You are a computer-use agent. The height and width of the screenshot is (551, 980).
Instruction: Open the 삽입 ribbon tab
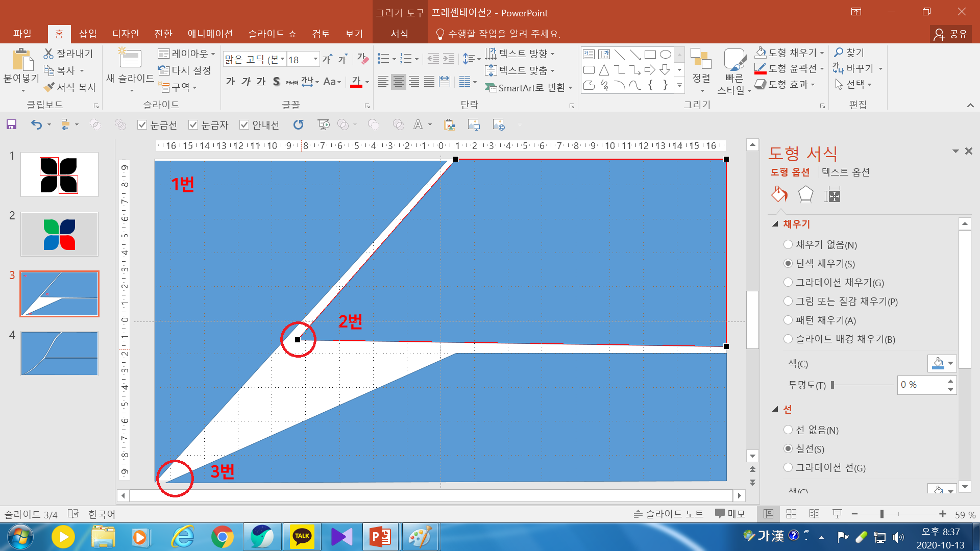pyautogui.click(x=87, y=34)
